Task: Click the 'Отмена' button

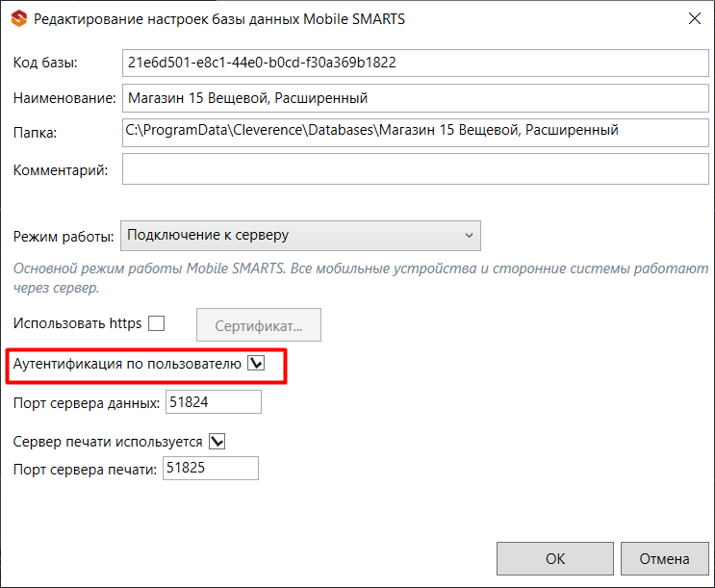Action: (664, 558)
